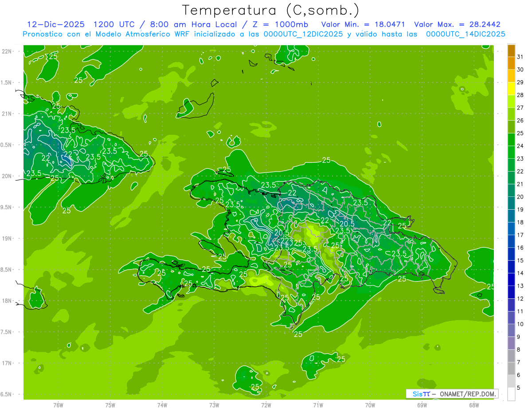Click the '76W' longitude axis label
The height and width of the screenshot is (411, 532).
[x=58, y=405]
